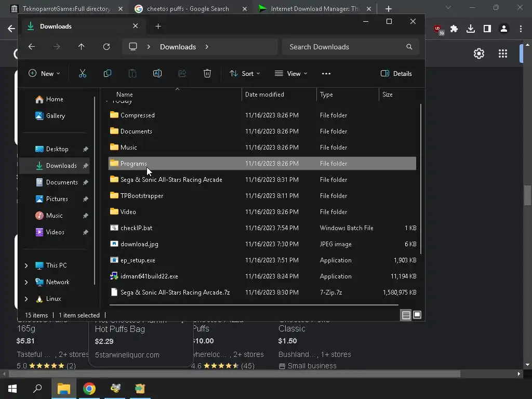Open the View dropdown menu
This screenshot has height=399, width=532.
pyautogui.click(x=291, y=74)
